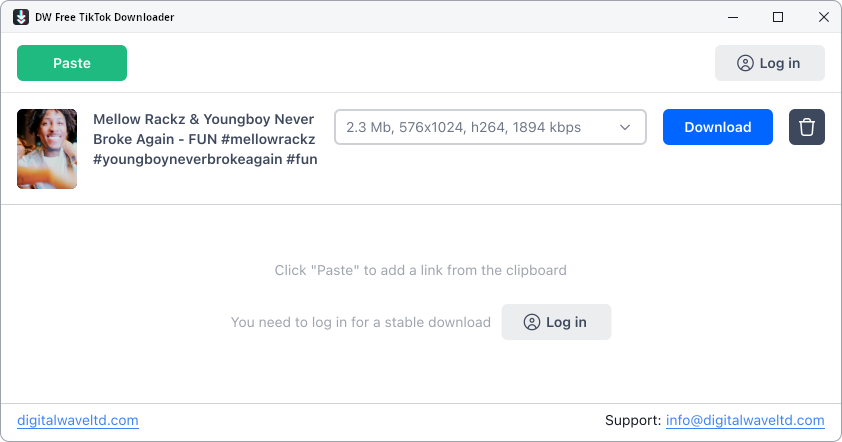Click the Mellow Rackz FUN video title

205,139
